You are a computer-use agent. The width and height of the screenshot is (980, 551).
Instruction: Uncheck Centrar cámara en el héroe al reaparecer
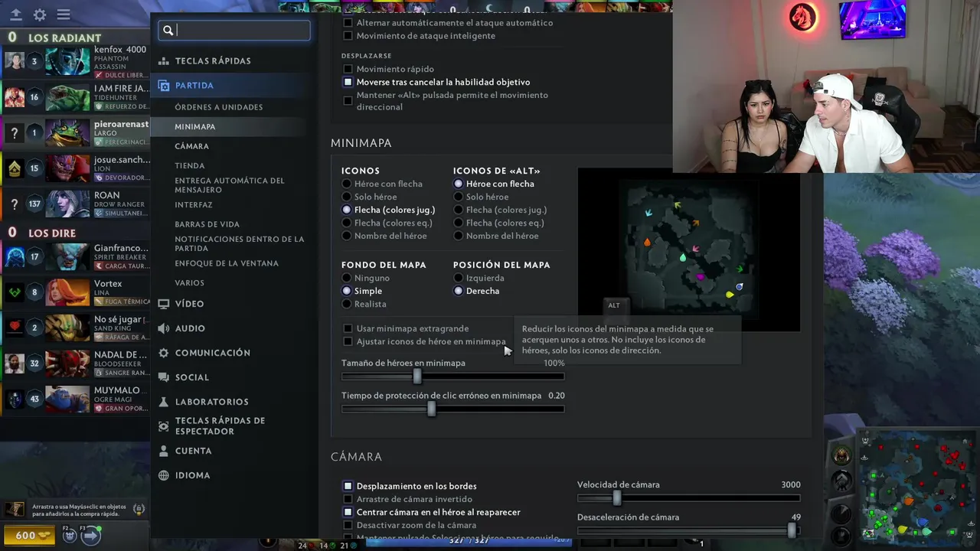pyautogui.click(x=348, y=512)
